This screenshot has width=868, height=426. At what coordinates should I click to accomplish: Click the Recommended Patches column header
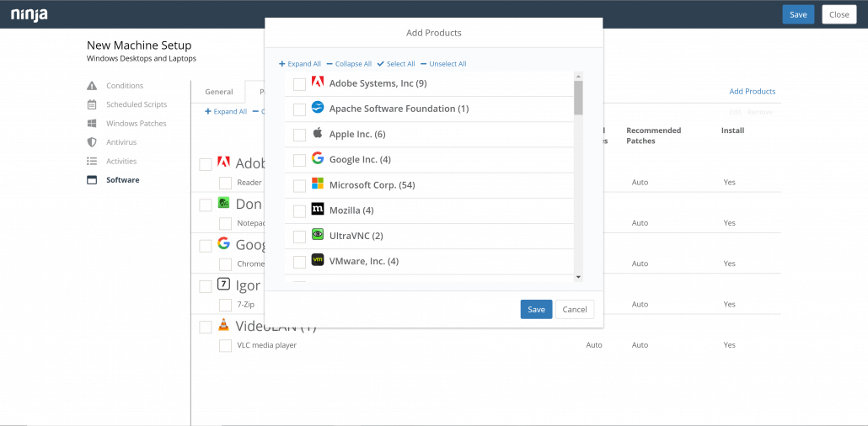(654, 136)
